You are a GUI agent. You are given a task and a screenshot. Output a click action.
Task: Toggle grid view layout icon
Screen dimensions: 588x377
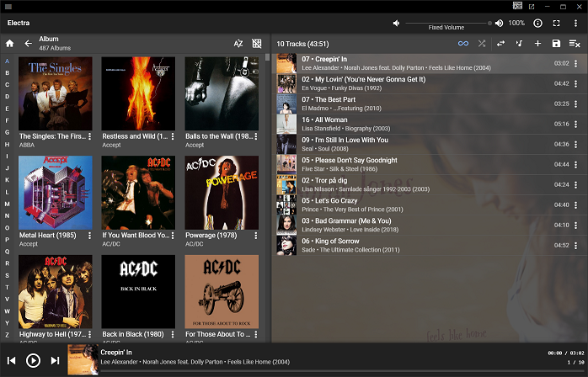click(256, 44)
